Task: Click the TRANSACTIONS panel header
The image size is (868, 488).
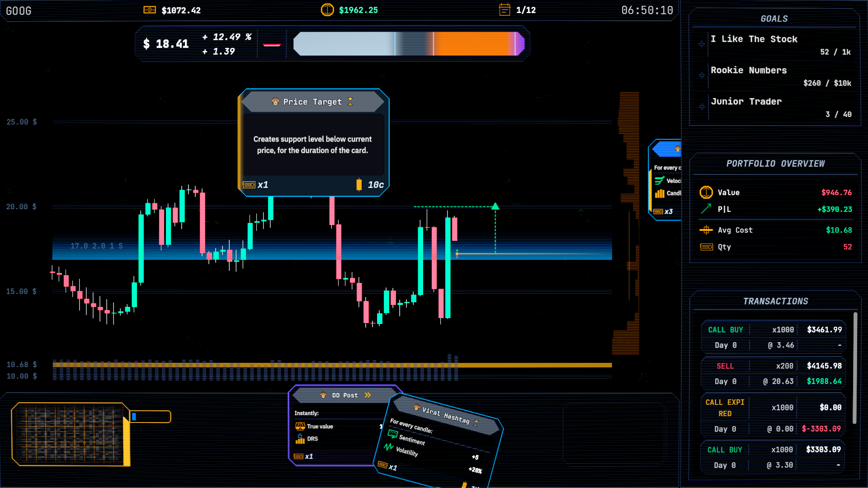Action: (x=775, y=301)
